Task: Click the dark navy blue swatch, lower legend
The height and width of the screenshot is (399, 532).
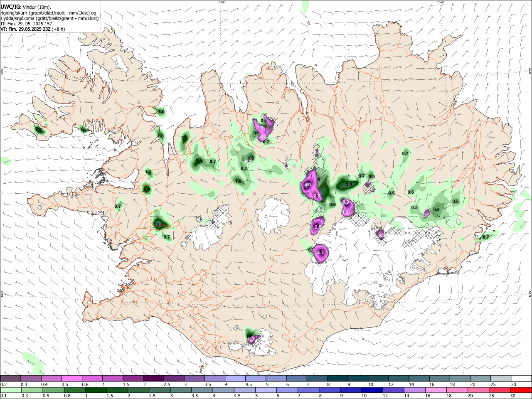Action: click(x=372, y=390)
